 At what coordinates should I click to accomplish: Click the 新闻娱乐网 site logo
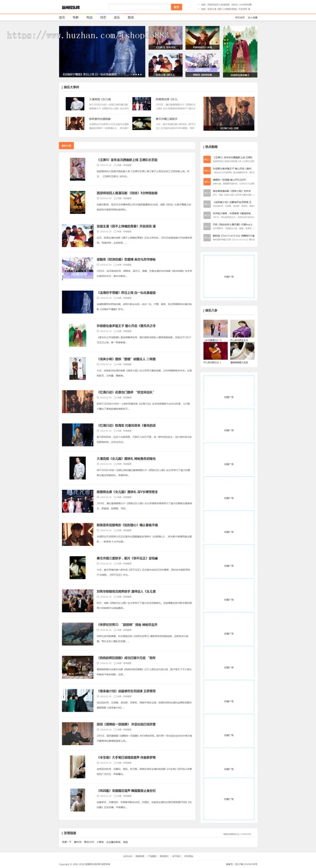tap(71, 7)
